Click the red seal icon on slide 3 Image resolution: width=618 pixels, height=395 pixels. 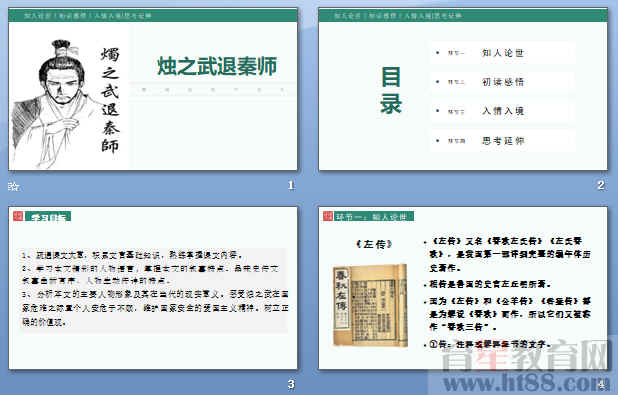pos(18,216)
